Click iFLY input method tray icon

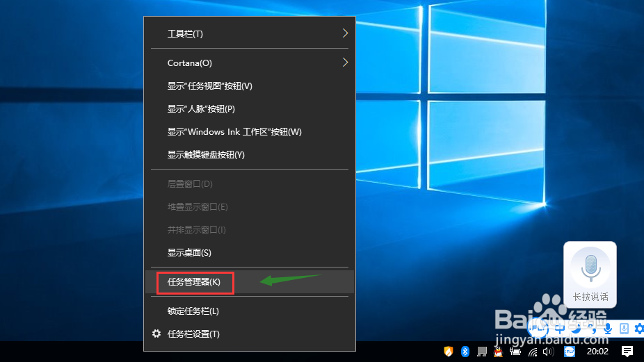point(570,352)
